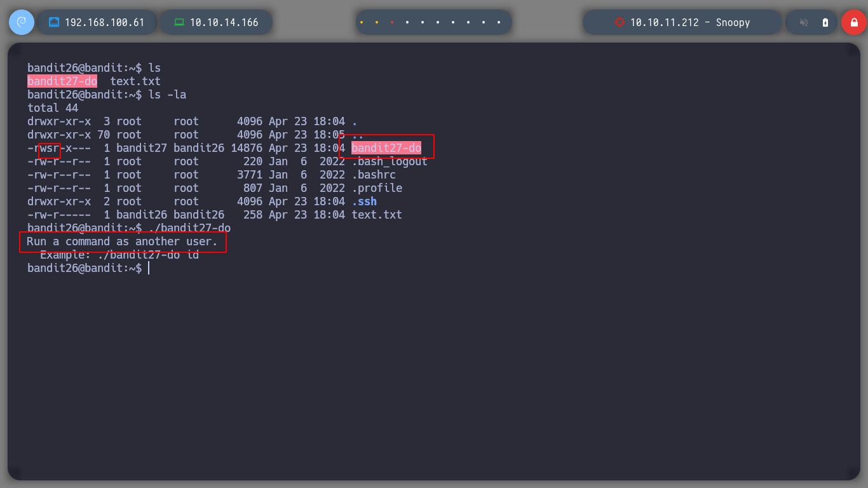
Task: Click 'Run a command as another user.' line
Action: (x=123, y=241)
